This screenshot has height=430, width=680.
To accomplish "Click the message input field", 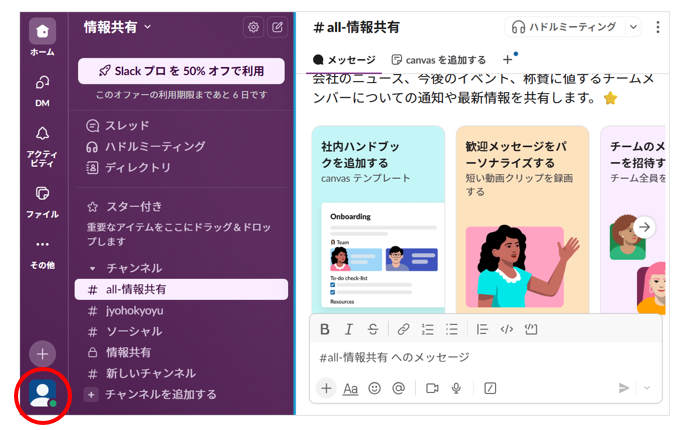I will [486, 358].
